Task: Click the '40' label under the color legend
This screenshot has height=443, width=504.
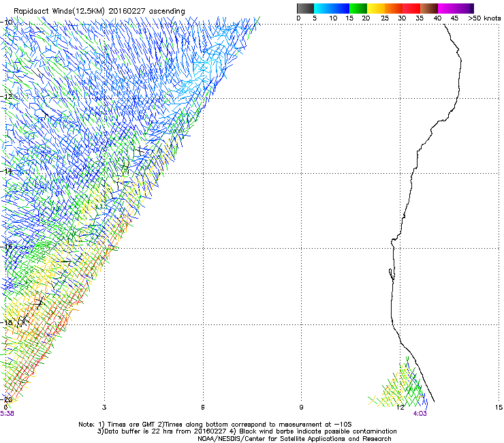Action: pyautogui.click(x=437, y=18)
